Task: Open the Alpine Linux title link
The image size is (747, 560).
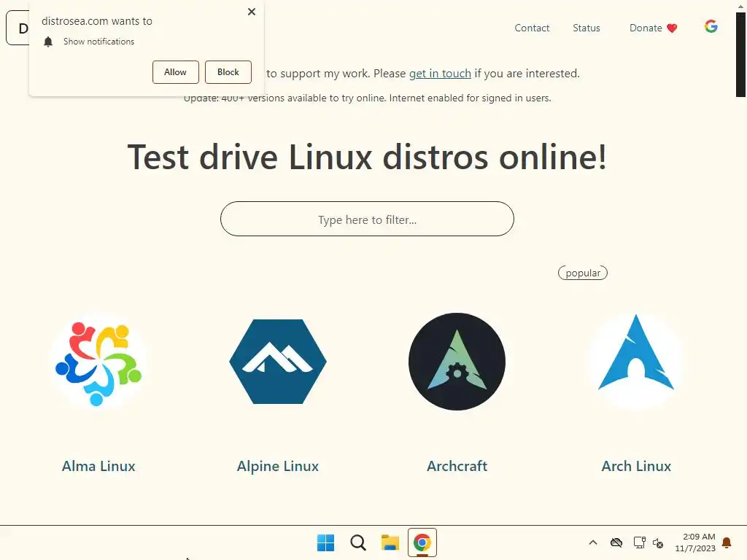Action: click(x=278, y=466)
